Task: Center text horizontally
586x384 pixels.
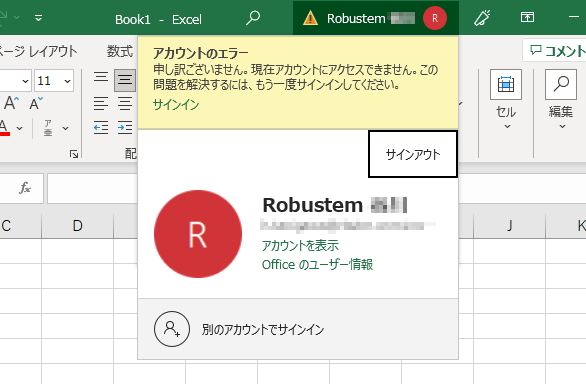Action: click(x=125, y=104)
